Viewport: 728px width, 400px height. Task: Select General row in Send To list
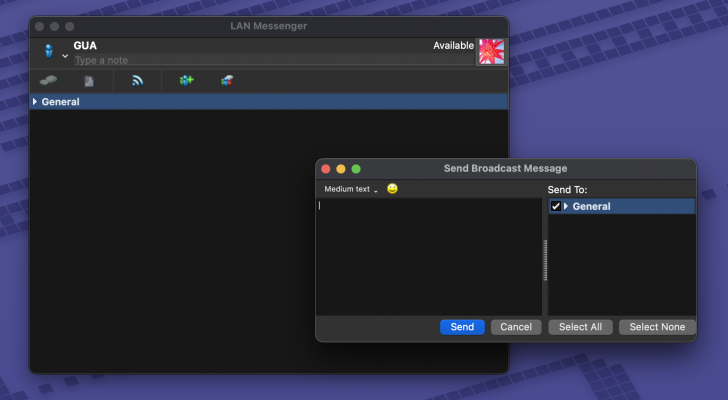(622, 206)
